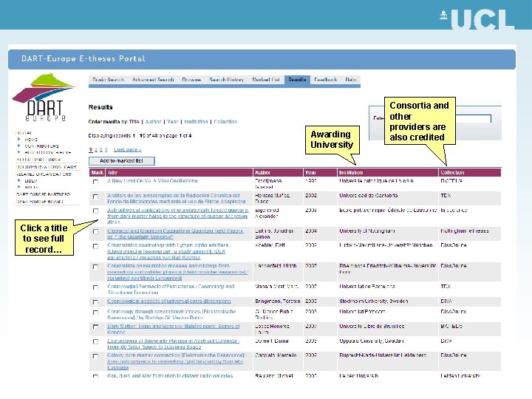Mark 'Constraints on neutrino masses' checkbox
Screen dimensions: 532x399
95,267
